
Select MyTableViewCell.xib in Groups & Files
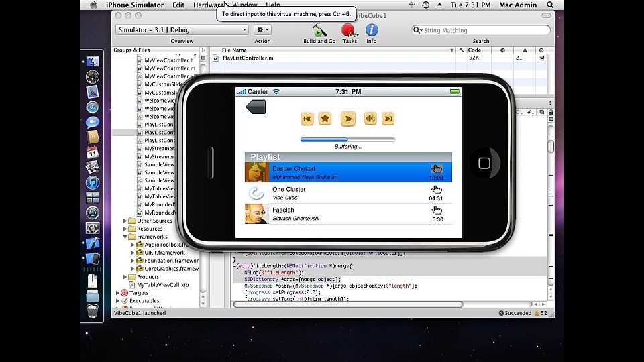(x=158, y=285)
